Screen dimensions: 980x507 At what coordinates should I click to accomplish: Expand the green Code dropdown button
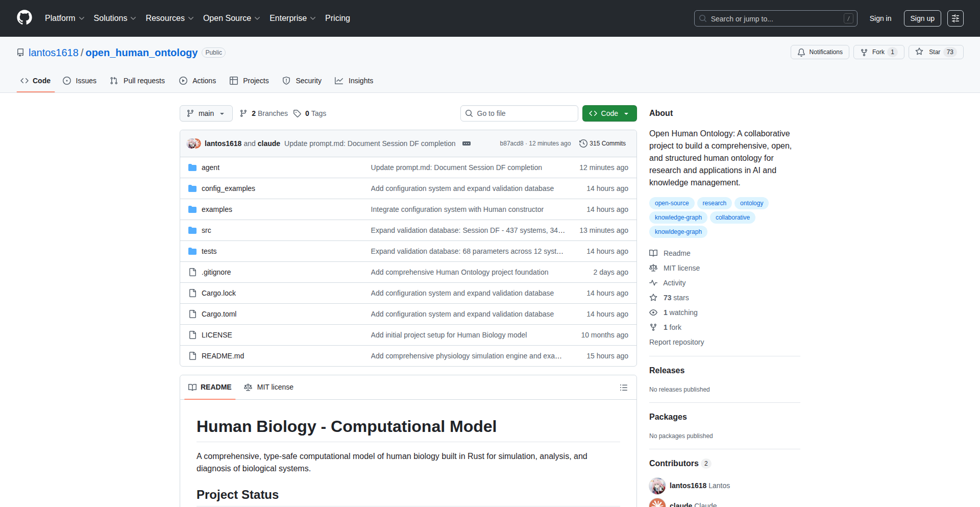point(609,113)
